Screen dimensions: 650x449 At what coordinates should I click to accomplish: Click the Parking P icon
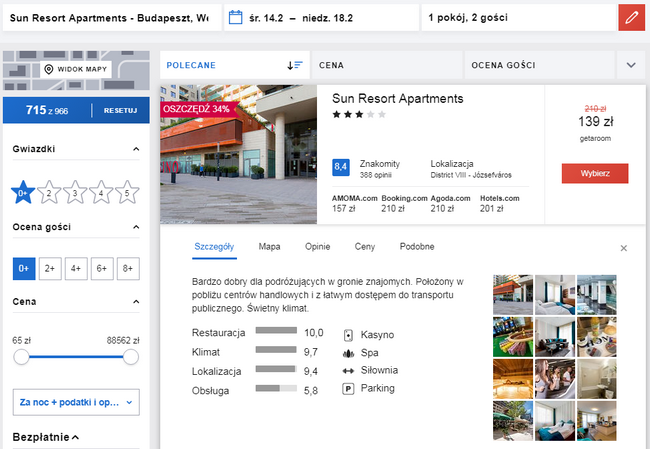tap(348, 389)
